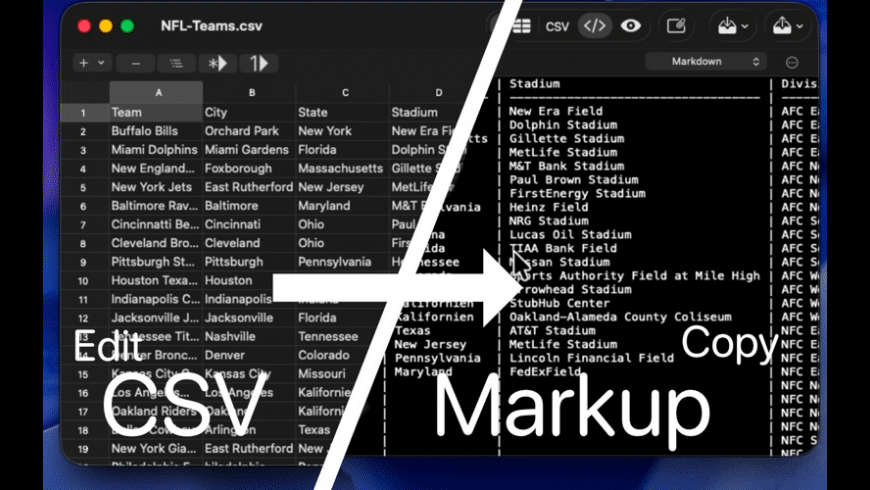The image size is (870, 490).
Task: Click the number 1 arrow toolbar button
Action: [259, 63]
